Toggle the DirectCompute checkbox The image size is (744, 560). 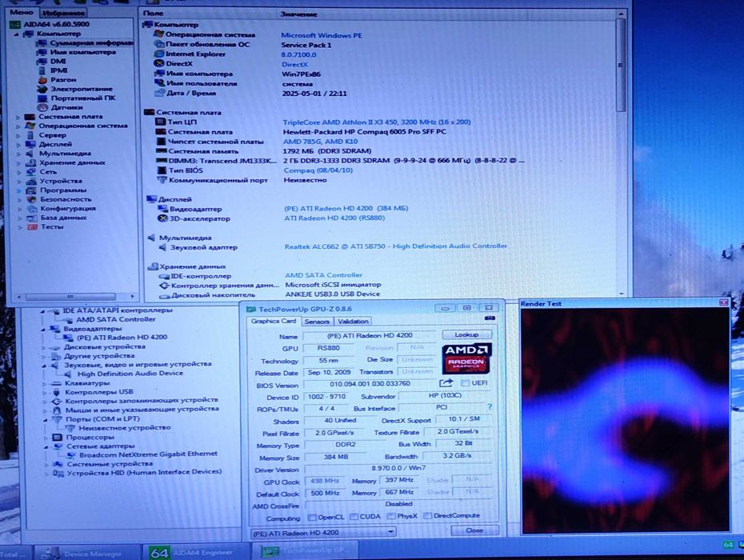click(427, 515)
